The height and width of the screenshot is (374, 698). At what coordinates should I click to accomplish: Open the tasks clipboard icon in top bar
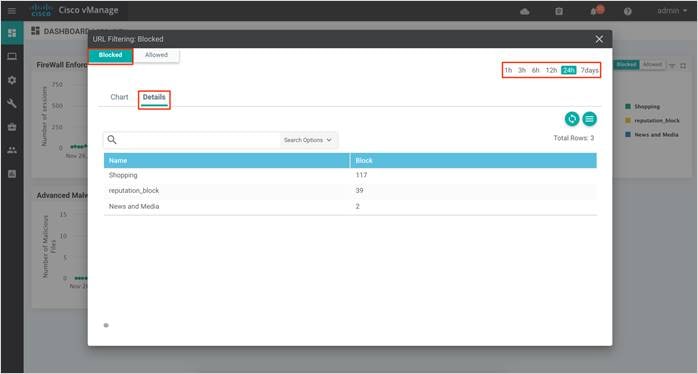point(559,11)
